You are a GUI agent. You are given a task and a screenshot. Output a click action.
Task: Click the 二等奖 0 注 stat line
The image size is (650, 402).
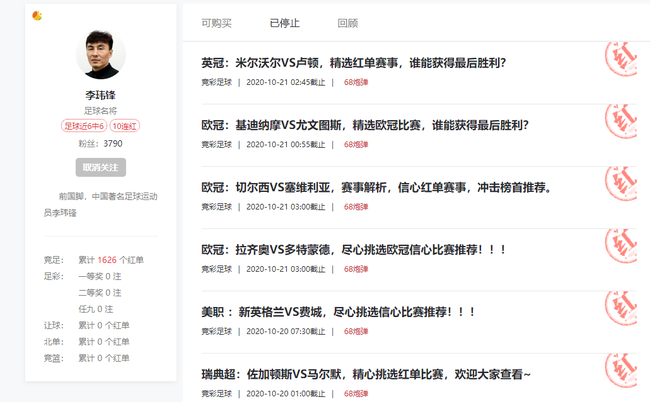[100, 293]
